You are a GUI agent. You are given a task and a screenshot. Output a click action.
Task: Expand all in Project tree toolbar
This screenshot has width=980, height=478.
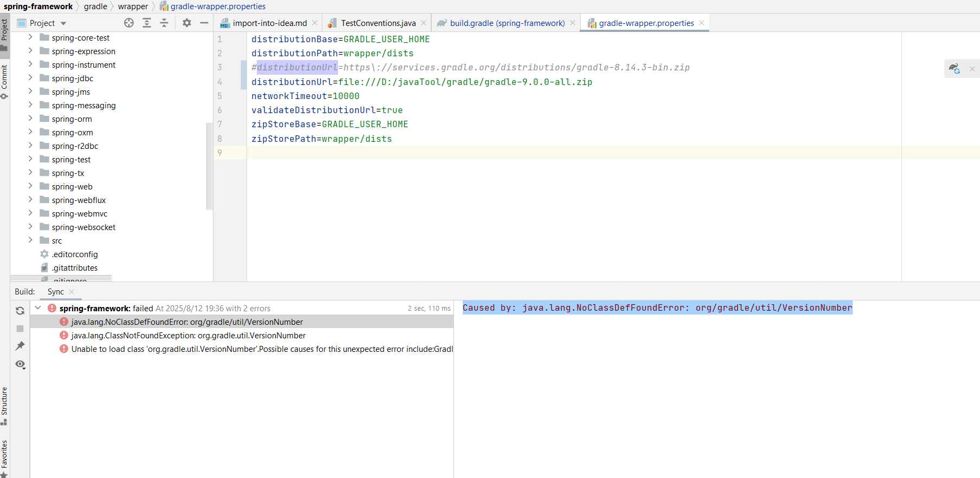[147, 23]
